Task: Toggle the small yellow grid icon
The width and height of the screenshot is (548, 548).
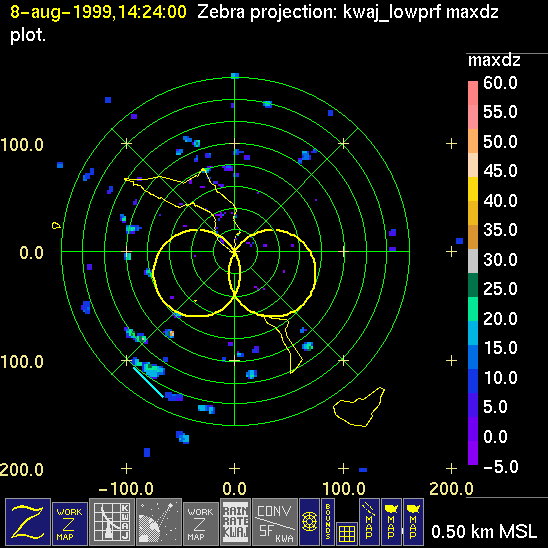Action: (x=347, y=534)
